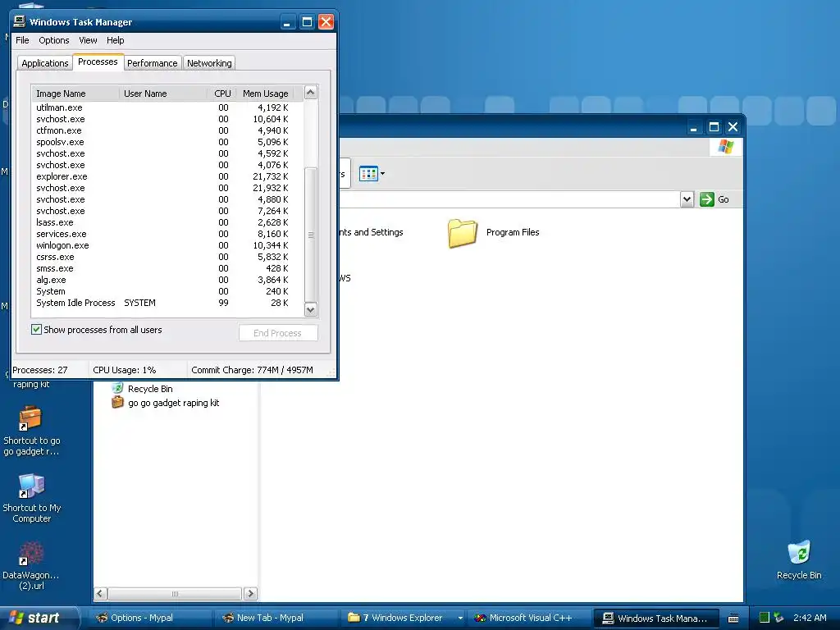
Task: Select the Program Files folder icon
Action: pos(463,233)
